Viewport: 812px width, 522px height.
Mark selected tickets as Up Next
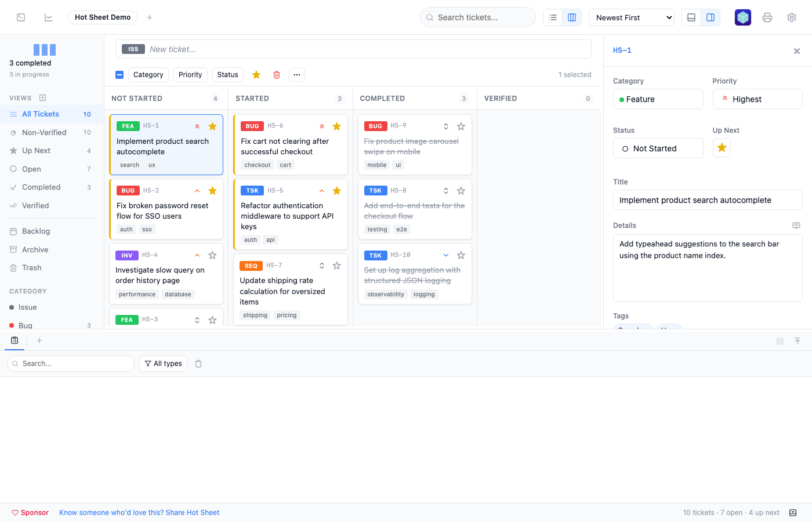(256, 75)
